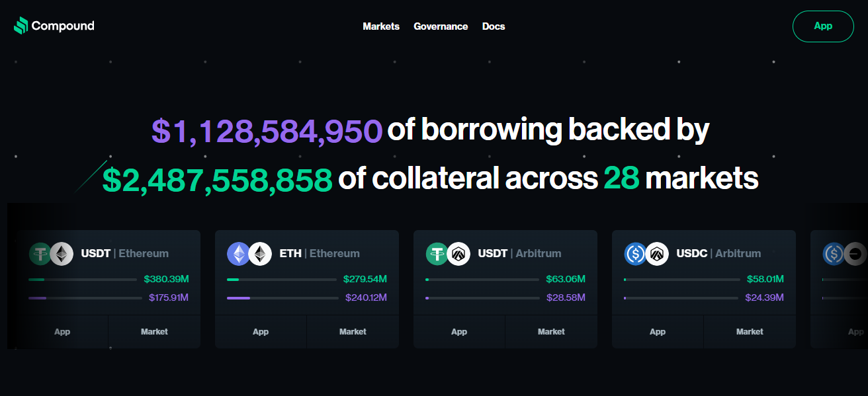Select the partially visible fifth market card
Image resolution: width=868 pixels, height=396 pixels.
click(839, 289)
